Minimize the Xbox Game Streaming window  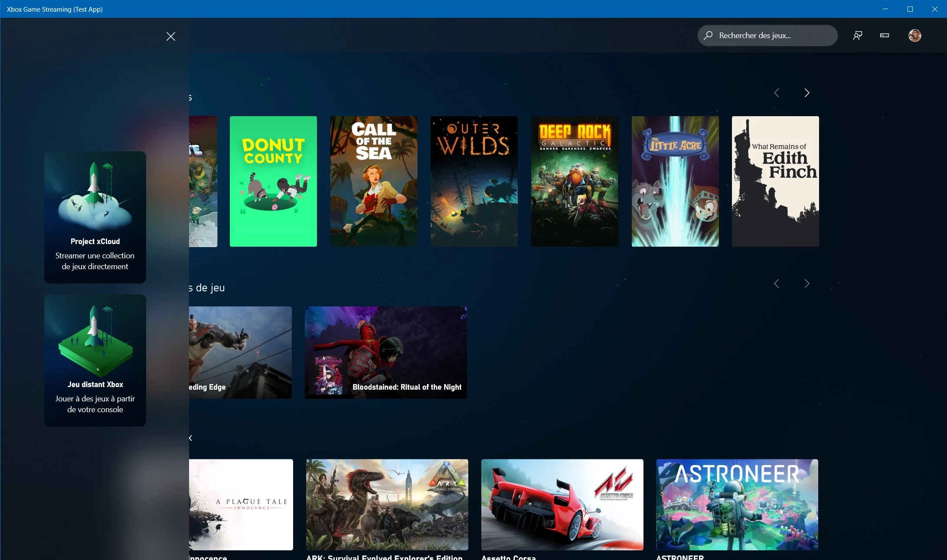pos(885,9)
